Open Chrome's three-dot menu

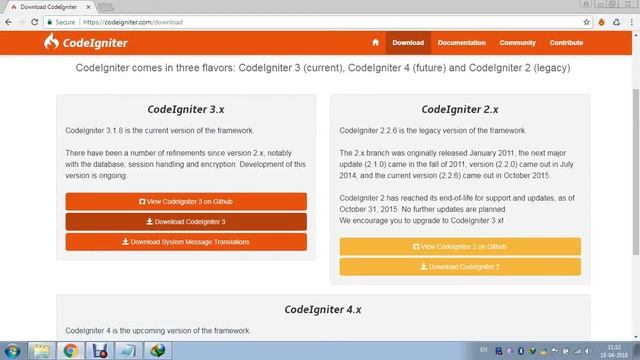pyautogui.click(x=631, y=22)
